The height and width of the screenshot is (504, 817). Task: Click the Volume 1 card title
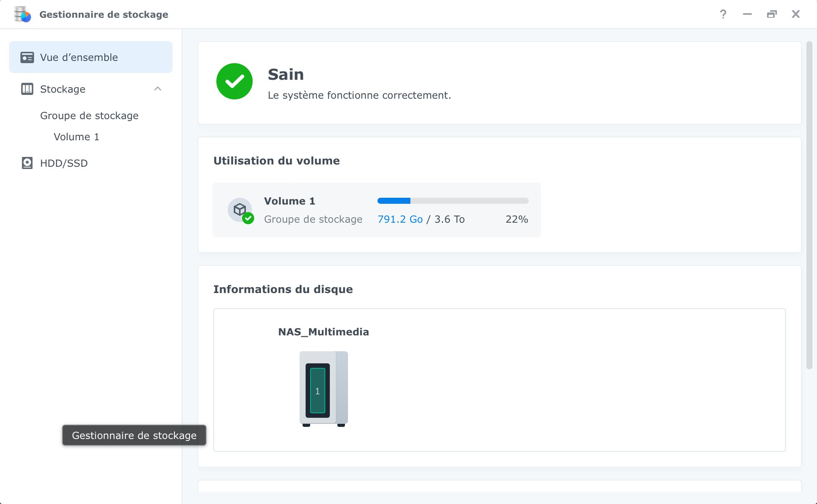point(289,201)
